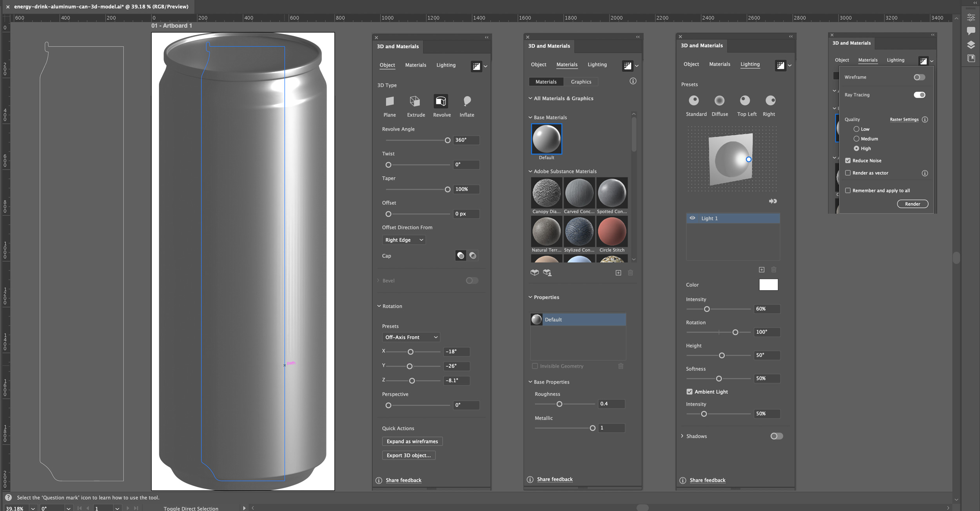Switch to the Graphics sub-tab
Screen dimensions: 980x511
click(581, 82)
